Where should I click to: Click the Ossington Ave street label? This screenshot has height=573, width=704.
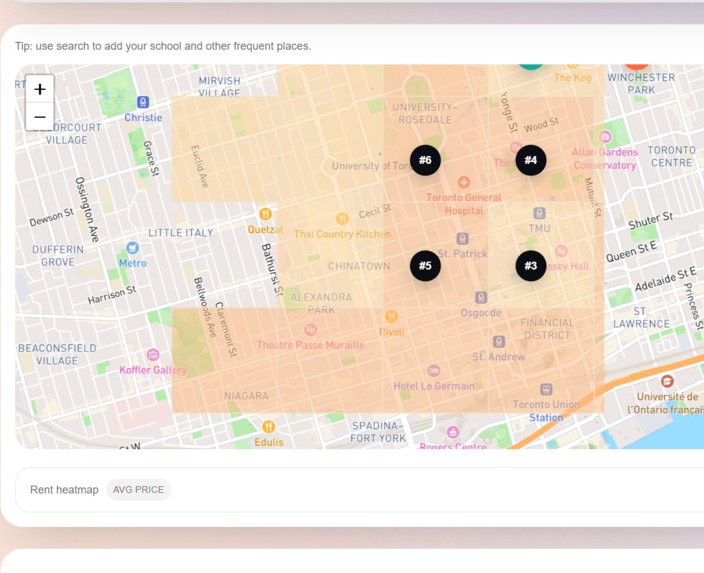point(87,209)
